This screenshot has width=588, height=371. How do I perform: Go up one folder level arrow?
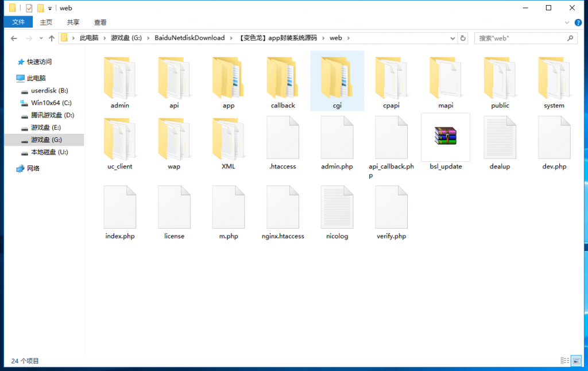click(x=52, y=38)
